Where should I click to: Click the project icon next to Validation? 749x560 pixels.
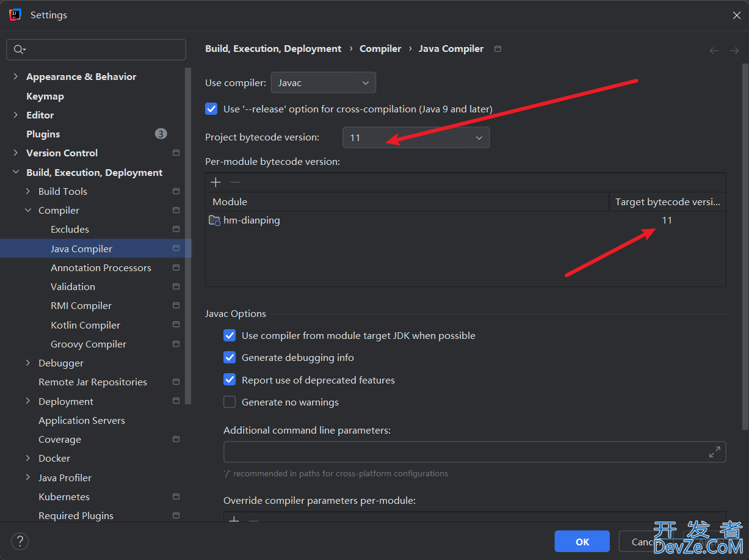coord(176,286)
